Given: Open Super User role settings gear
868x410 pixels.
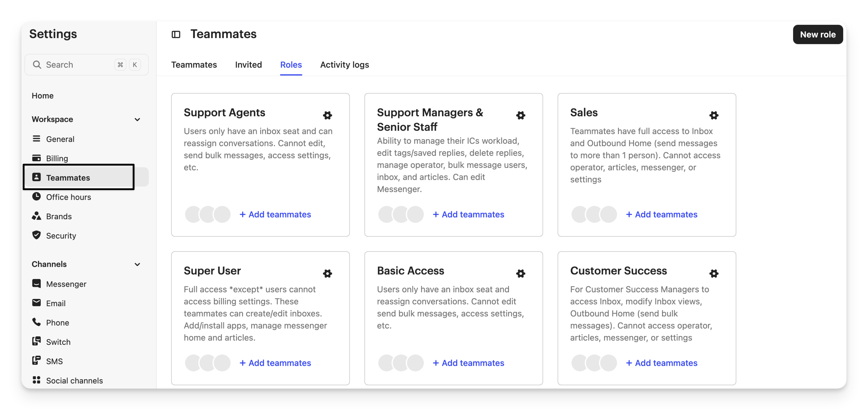Looking at the screenshot, I should (x=327, y=273).
